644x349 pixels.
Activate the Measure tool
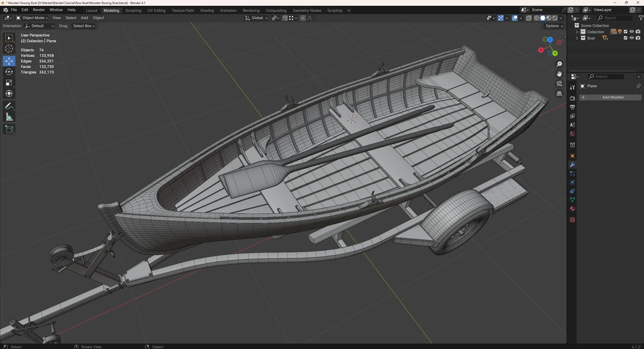[x=9, y=117]
